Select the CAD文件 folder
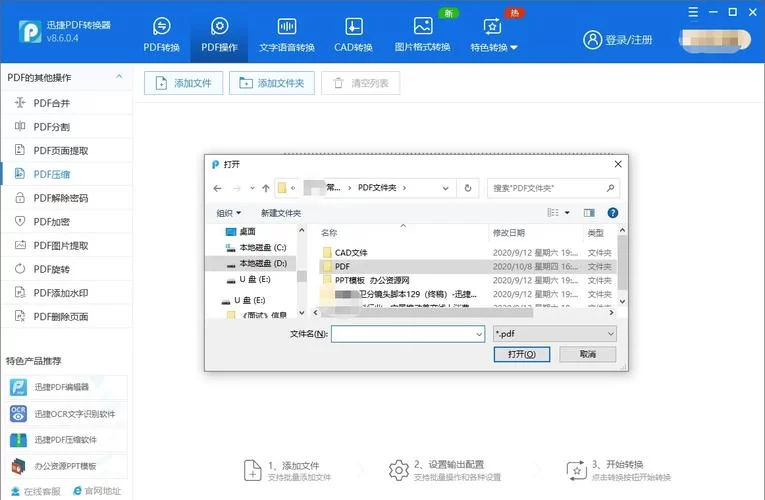 351,253
